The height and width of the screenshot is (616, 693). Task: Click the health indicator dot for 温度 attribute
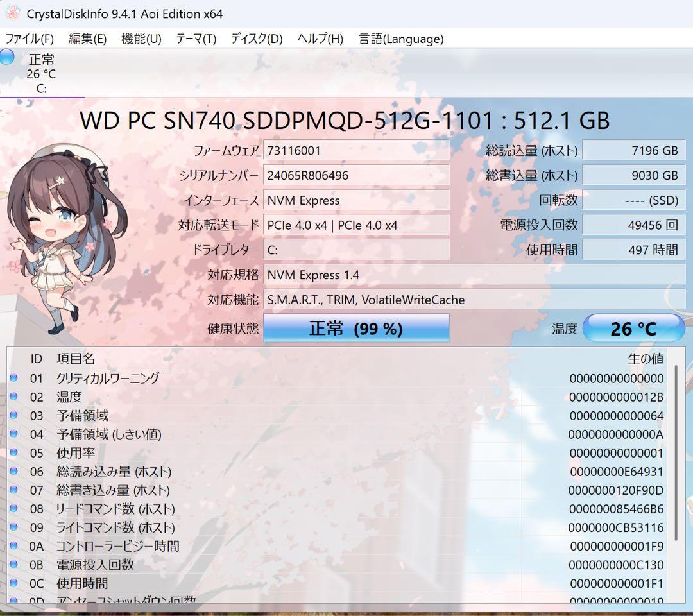point(13,397)
